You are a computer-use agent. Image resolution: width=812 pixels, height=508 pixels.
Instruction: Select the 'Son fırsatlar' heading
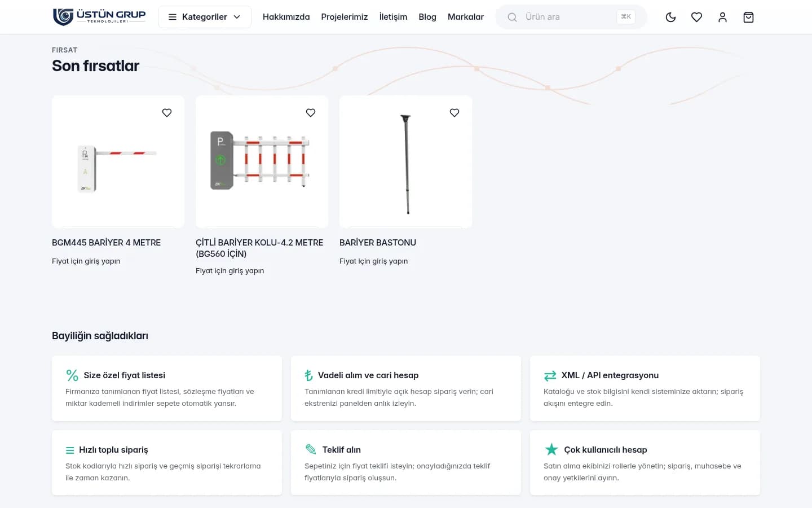(x=95, y=66)
